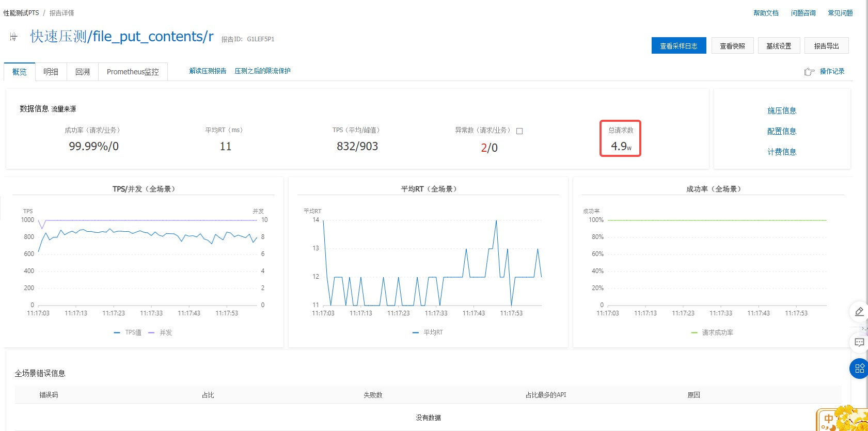Viewport: 868px width, 431px height.
Task: Toggle the 平均RT legend in chart
Action: (x=428, y=332)
